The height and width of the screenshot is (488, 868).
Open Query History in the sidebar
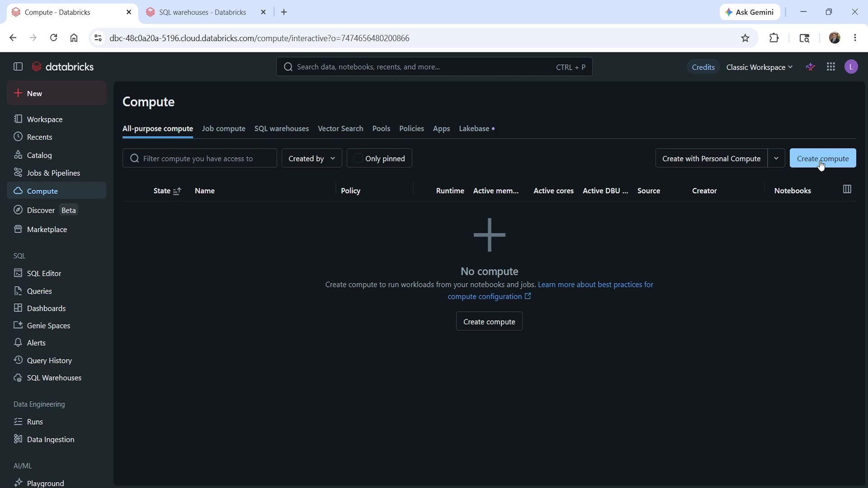[x=57, y=361]
